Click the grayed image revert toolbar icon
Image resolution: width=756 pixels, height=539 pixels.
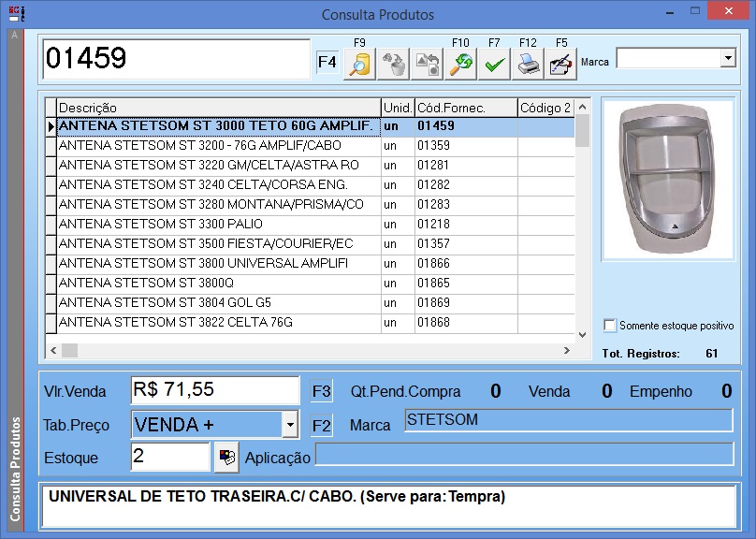pos(428,65)
